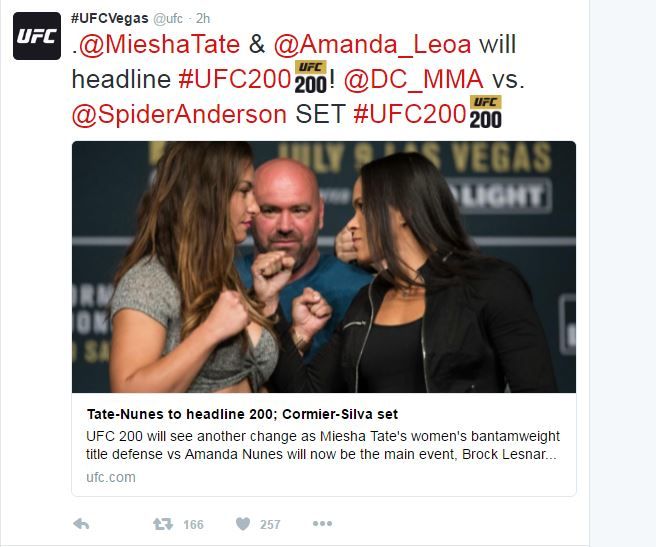Viewport: 656px width, 547px height.
Task: Click the second #UFC200 hashtag
Action: pyautogui.click(x=410, y=114)
